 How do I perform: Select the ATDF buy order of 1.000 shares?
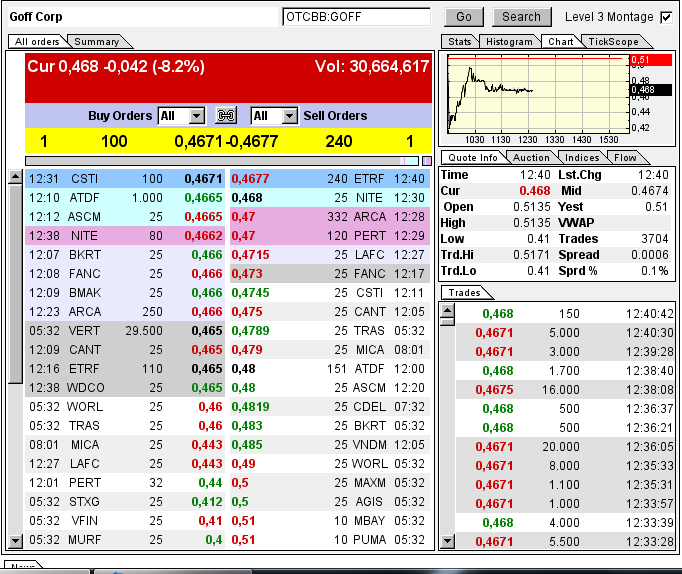coord(125,198)
